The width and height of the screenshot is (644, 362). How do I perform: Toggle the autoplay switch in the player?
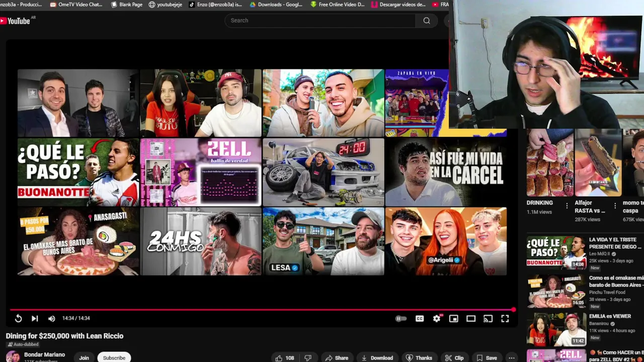(x=400, y=318)
